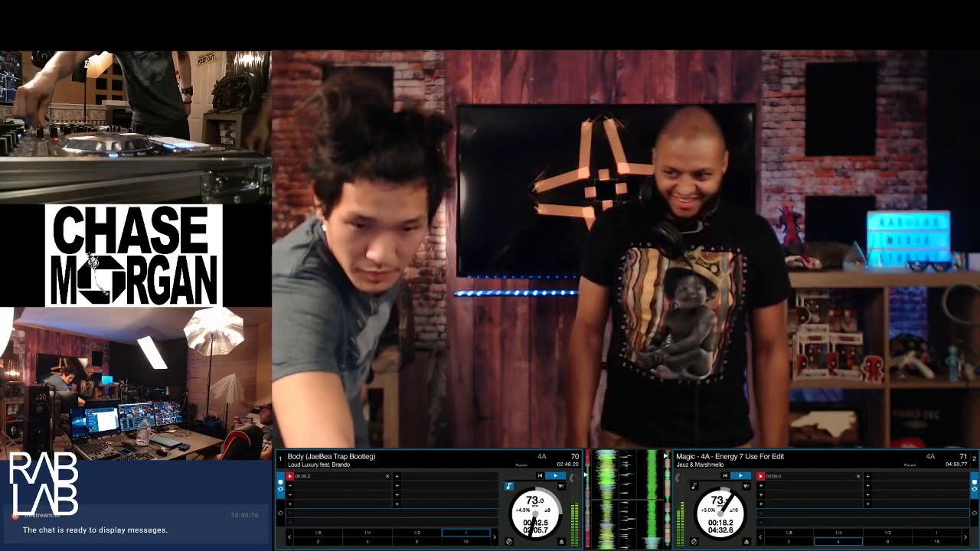This screenshot has width=980, height=551.
Task: Select deck 2 saved loops tab
Action: point(975,513)
